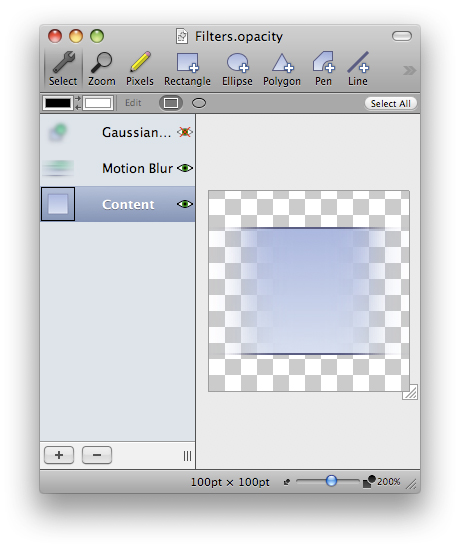Switch to elliptical selection mode
This screenshot has height=548, width=460.
pyautogui.click(x=199, y=103)
